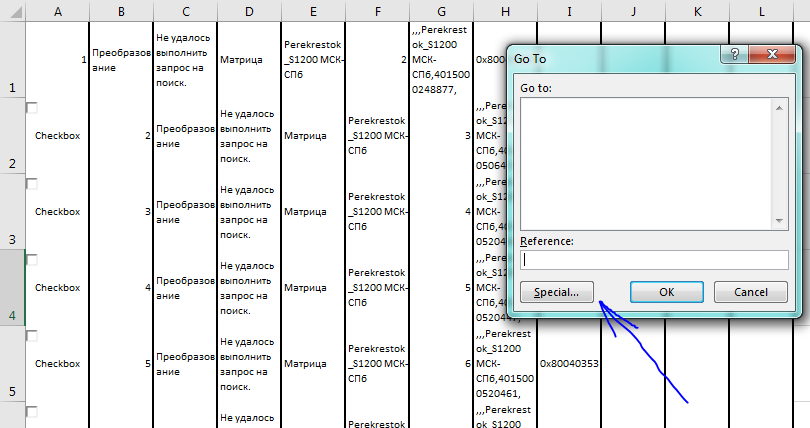Click cell B1 Преобразование text

(x=121, y=60)
